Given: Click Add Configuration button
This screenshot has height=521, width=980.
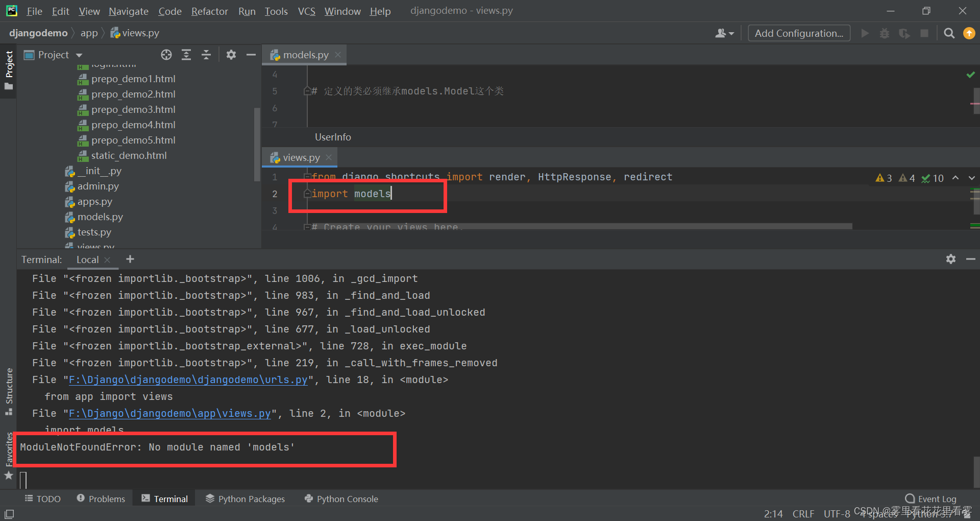Looking at the screenshot, I should tap(799, 33).
